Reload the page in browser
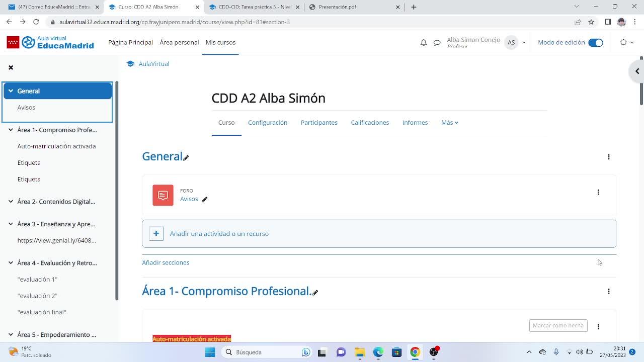This screenshot has height=362, width=644. [x=36, y=22]
